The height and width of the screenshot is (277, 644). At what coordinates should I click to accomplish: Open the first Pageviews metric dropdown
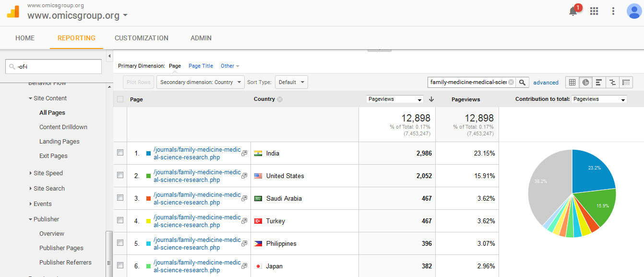point(395,99)
